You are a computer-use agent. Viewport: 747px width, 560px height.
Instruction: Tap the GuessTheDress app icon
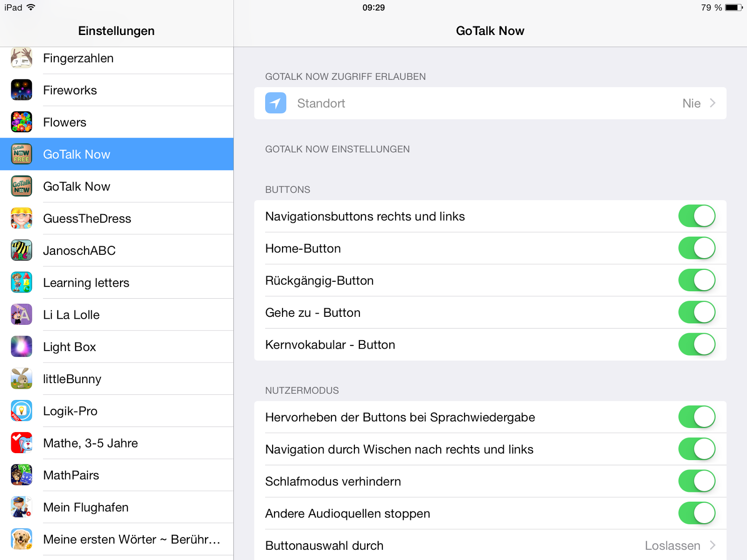pos(21,218)
